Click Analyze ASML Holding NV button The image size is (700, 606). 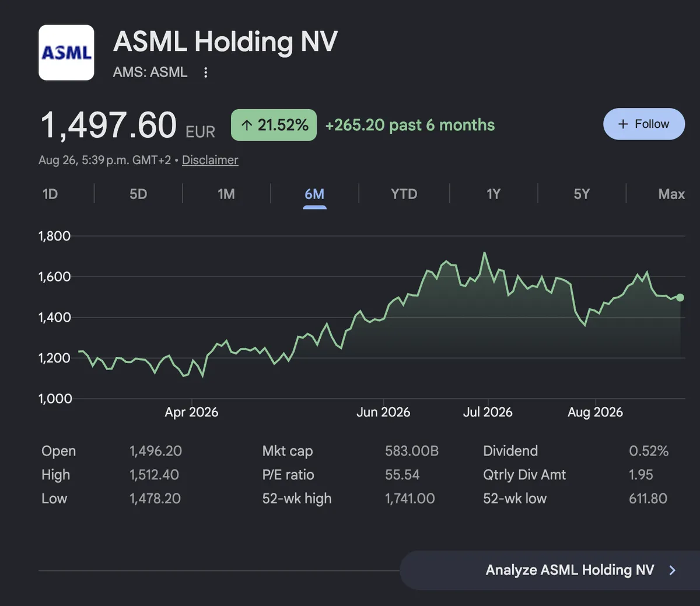pos(549,570)
